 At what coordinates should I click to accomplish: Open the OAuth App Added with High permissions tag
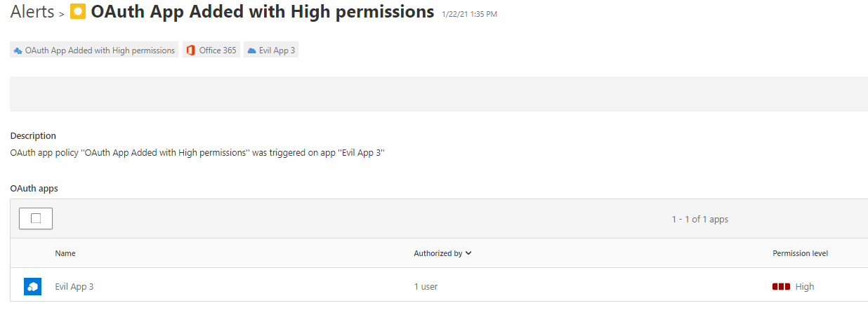pyautogui.click(x=94, y=51)
